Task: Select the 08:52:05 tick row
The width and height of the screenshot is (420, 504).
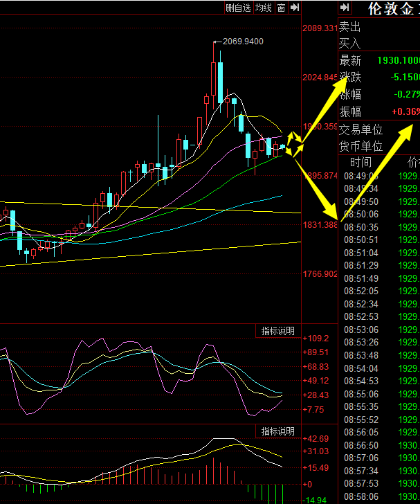Action: click(382, 291)
